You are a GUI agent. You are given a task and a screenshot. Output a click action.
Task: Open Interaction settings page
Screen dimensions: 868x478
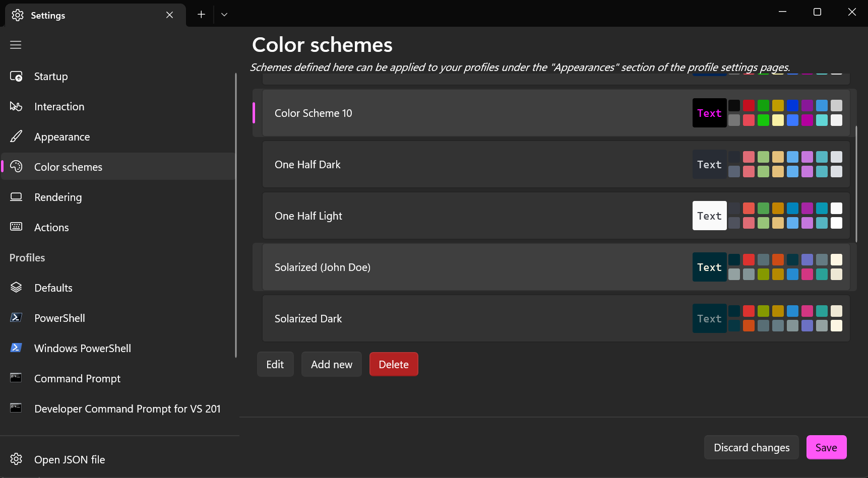click(118, 107)
